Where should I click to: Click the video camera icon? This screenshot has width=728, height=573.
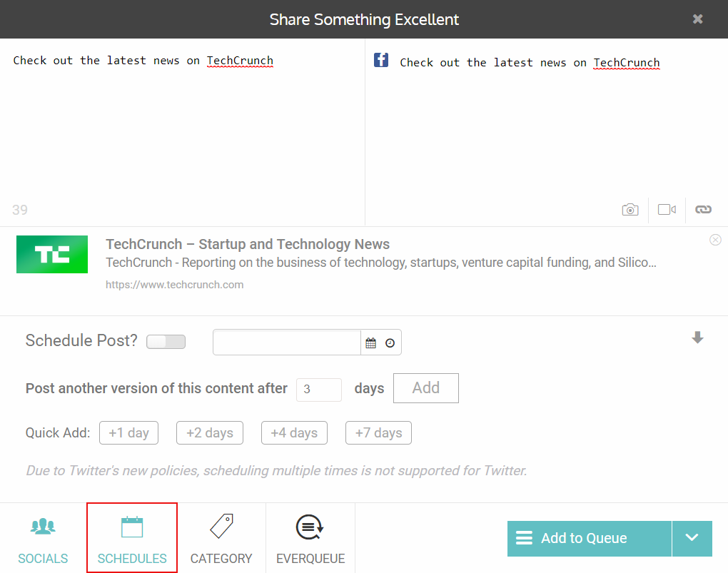tap(667, 209)
